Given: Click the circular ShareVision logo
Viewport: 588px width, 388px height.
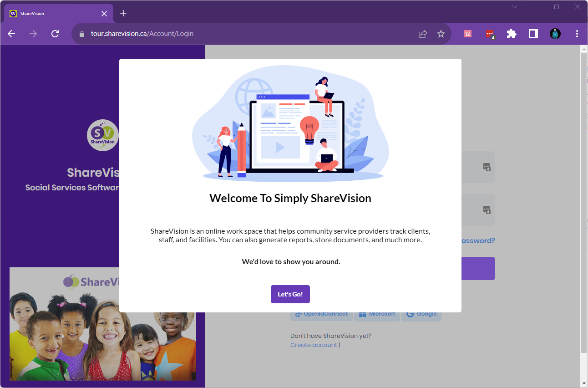Looking at the screenshot, I should point(103,135).
